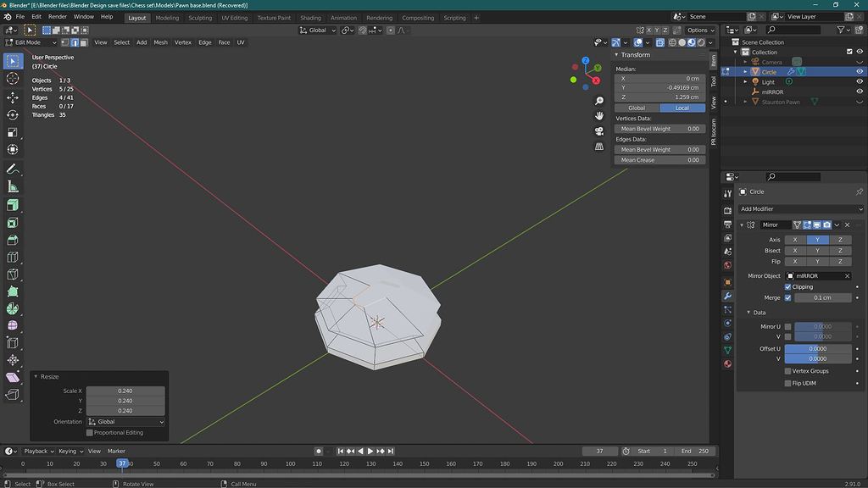Uncheck the Clipping checkbox in Mirror modifier
The height and width of the screenshot is (488, 868).
(x=788, y=287)
